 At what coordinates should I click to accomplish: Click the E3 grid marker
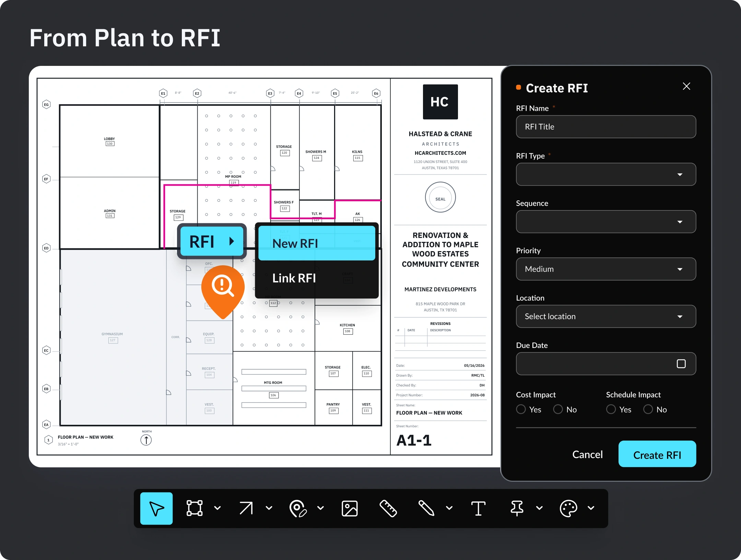pyautogui.click(x=270, y=93)
